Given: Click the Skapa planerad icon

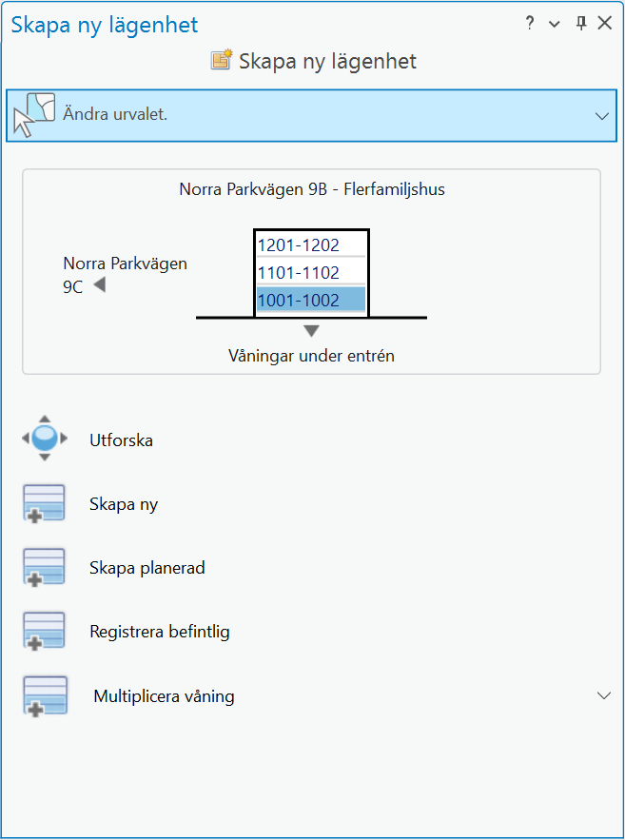Looking at the screenshot, I should (44, 567).
